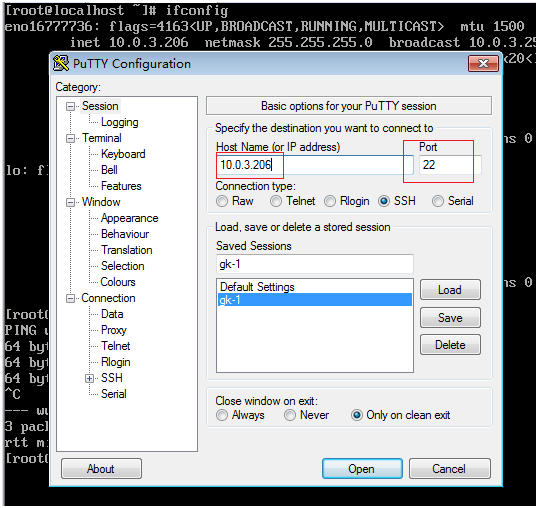This screenshot has width=538, height=508.
Task: Delete the selected saved session
Action: 450,345
